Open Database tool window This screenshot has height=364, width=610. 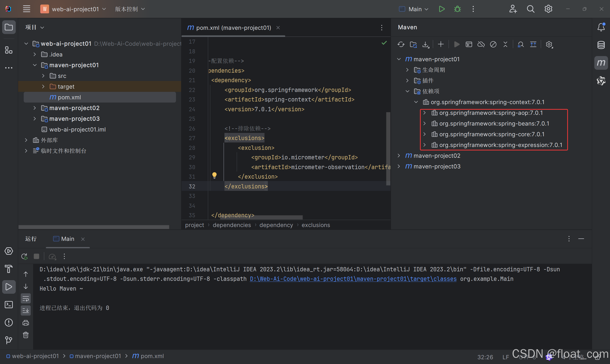tap(601, 45)
